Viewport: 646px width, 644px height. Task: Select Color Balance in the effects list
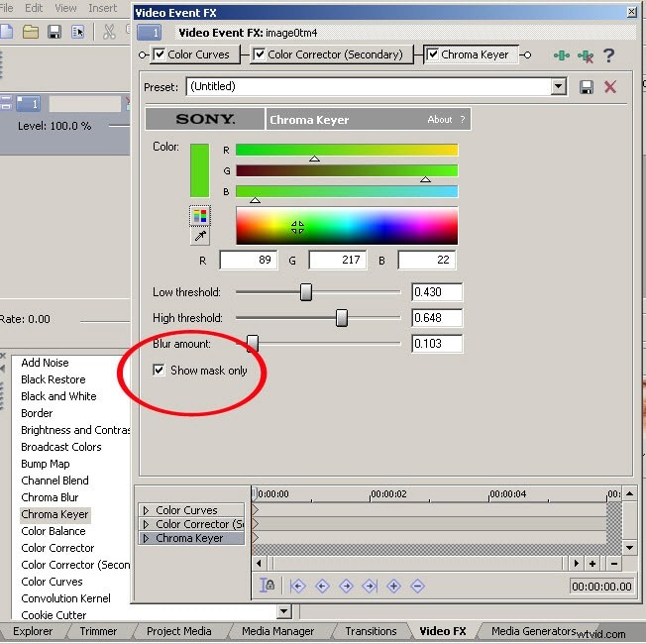pos(54,531)
